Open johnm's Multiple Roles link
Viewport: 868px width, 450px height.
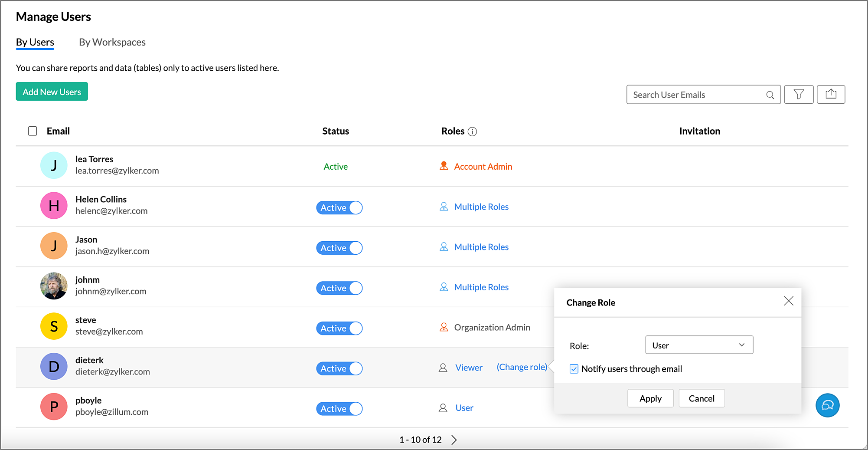[x=481, y=287]
